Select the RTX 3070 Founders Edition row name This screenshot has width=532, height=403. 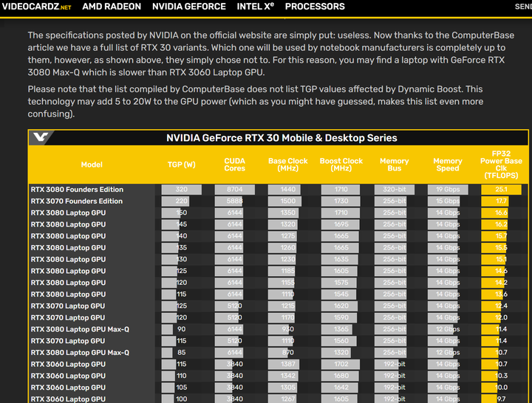pos(77,201)
